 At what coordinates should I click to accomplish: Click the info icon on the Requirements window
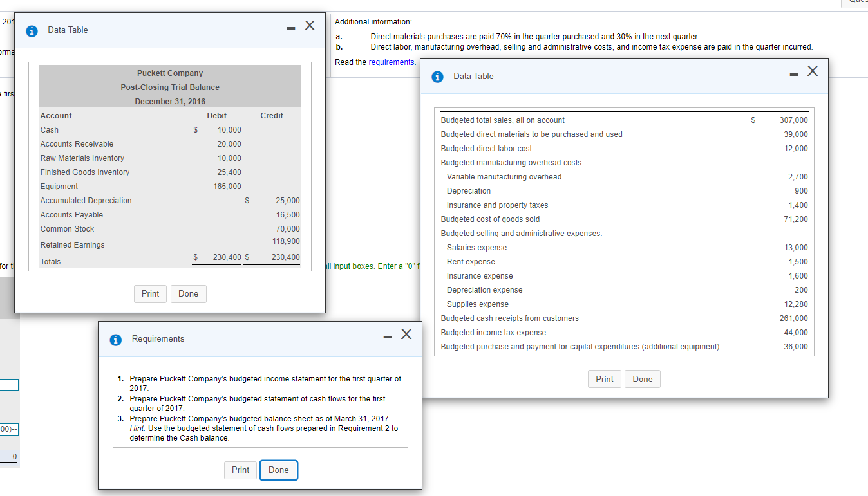[x=115, y=339]
